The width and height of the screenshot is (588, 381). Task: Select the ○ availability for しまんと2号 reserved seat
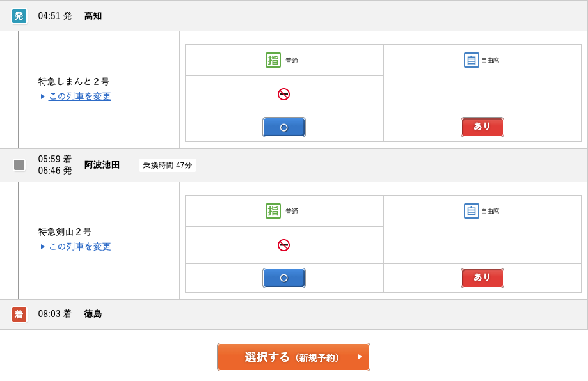(x=283, y=127)
